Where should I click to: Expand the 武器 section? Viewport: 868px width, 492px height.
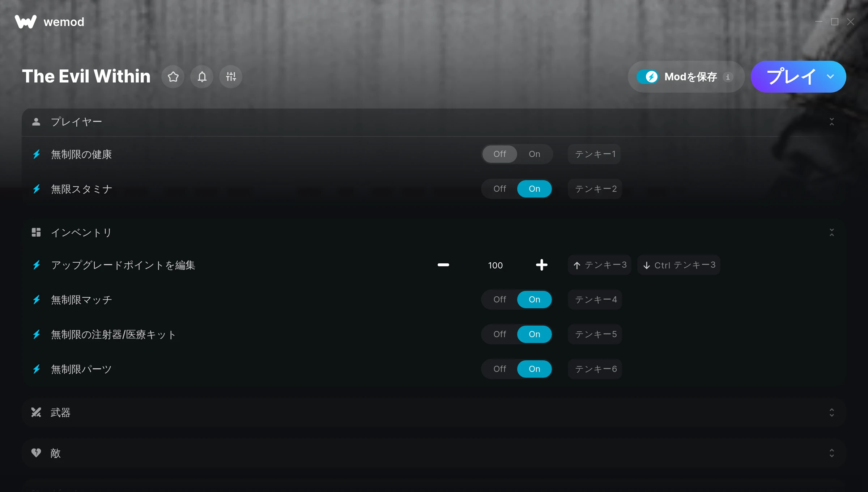pyautogui.click(x=832, y=412)
